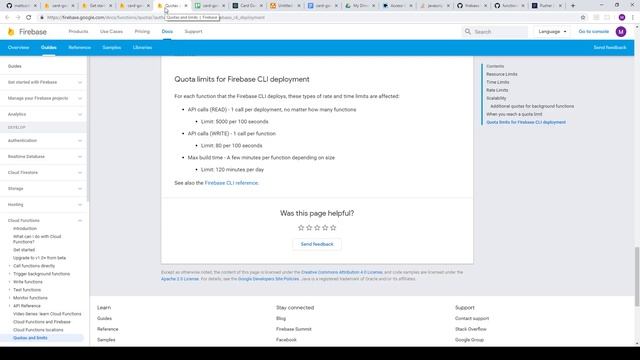The image size is (640, 360).
Task: Click Send feedback button under star rating
Action: (x=317, y=244)
